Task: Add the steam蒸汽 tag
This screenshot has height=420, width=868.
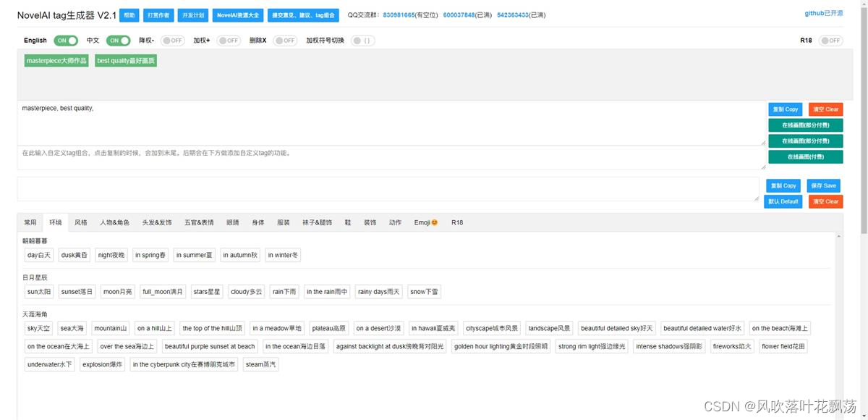Action: tap(261, 364)
